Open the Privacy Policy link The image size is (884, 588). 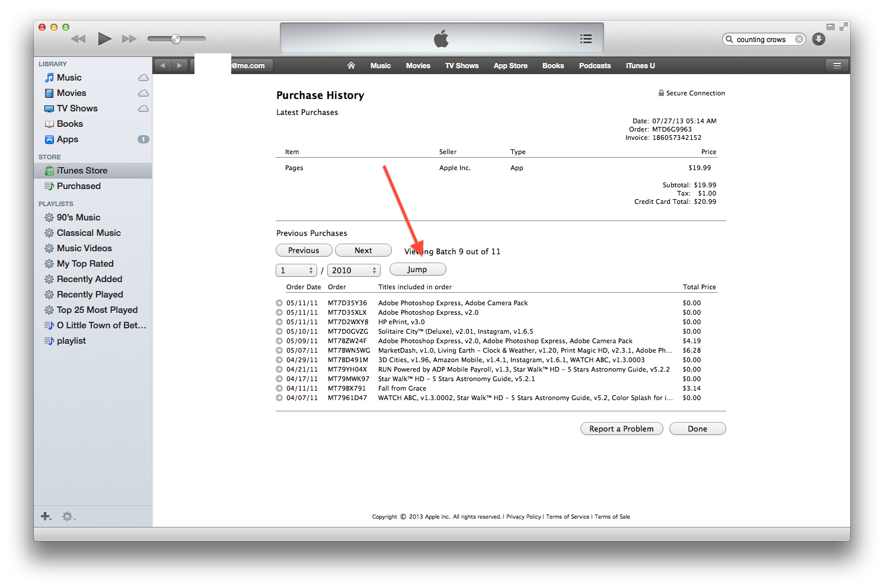pyautogui.click(x=524, y=517)
